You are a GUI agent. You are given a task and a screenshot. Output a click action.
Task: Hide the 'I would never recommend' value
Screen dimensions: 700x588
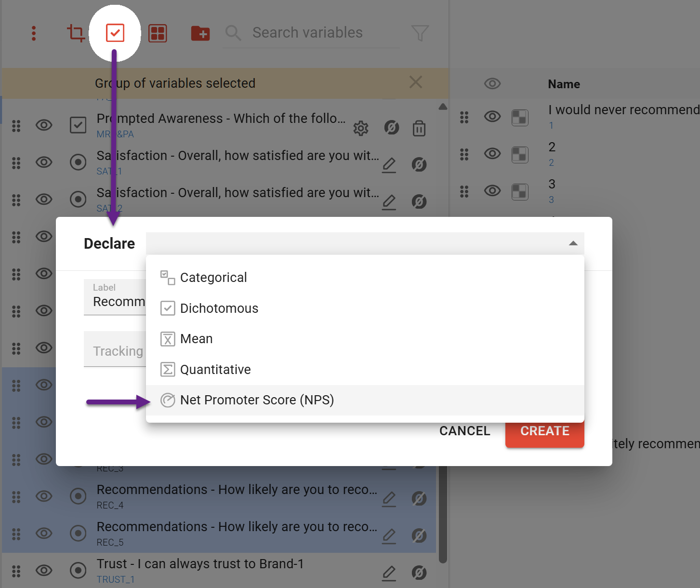coord(492,117)
